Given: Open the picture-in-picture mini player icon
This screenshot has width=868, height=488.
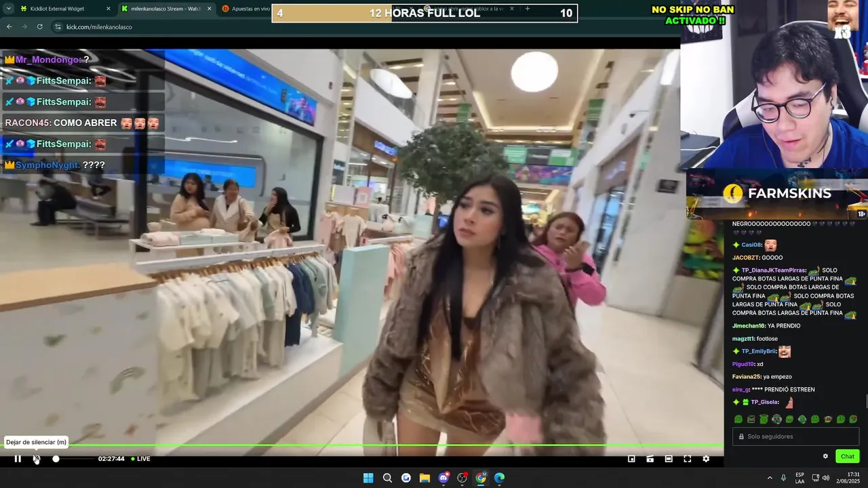Looking at the screenshot, I should pyautogui.click(x=631, y=459).
